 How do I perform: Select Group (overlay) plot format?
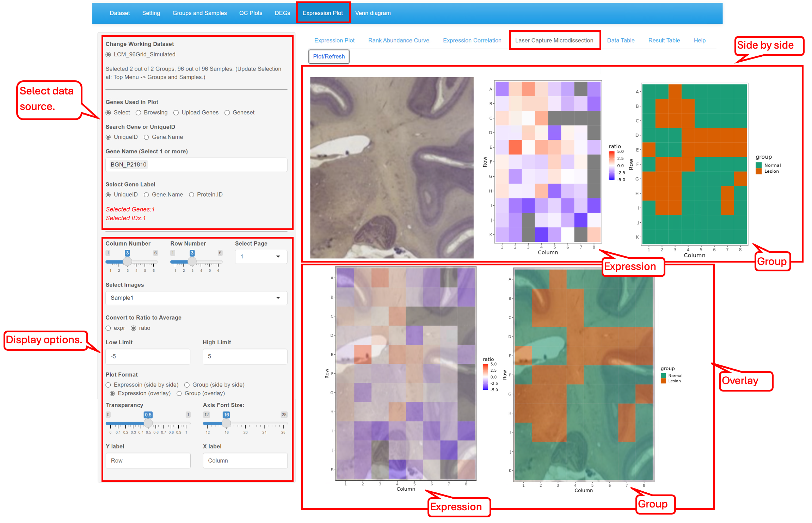tap(179, 393)
